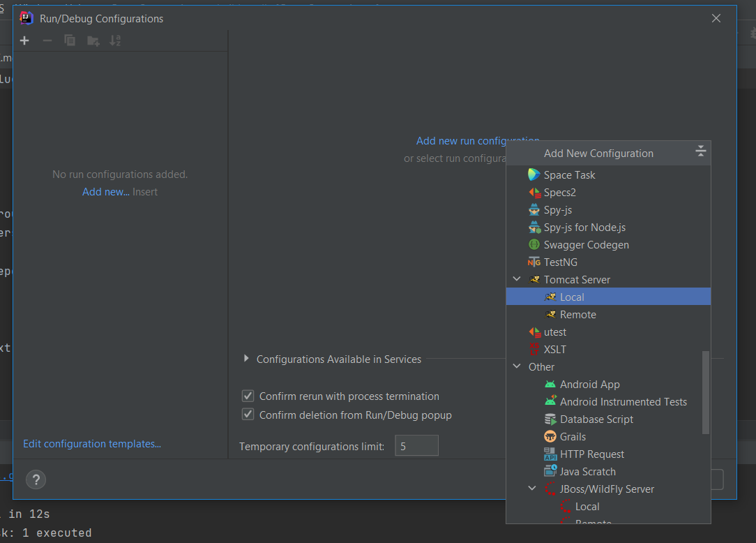
Task: Choose Android Instrumented Tests label
Action: tap(623, 401)
